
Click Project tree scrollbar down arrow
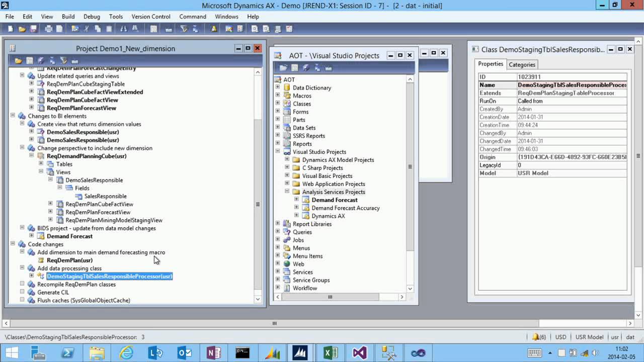coord(258,299)
